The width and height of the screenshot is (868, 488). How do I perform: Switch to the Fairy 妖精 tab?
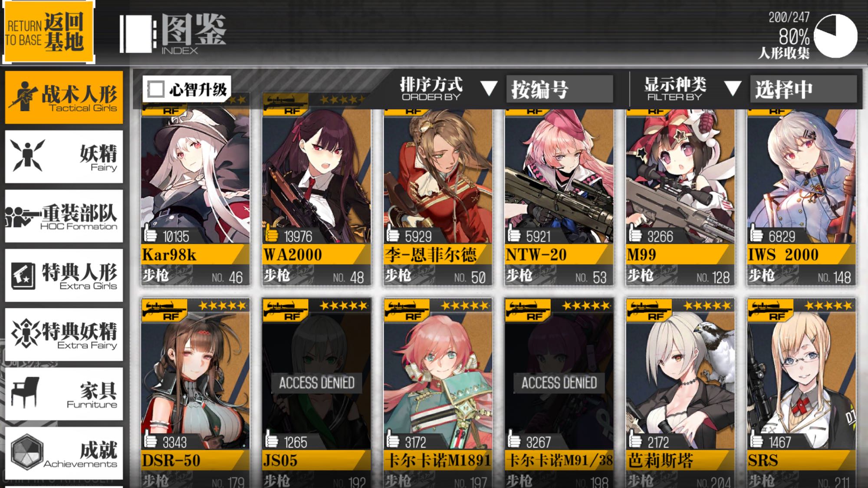[64, 157]
